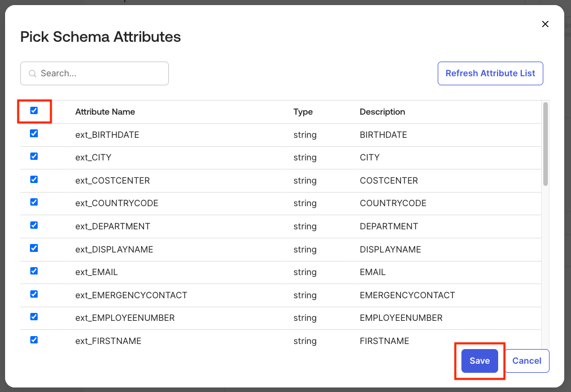Uncheck the ext_DISPLAYNAME checkbox

pyautogui.click(x=34, y=248)
